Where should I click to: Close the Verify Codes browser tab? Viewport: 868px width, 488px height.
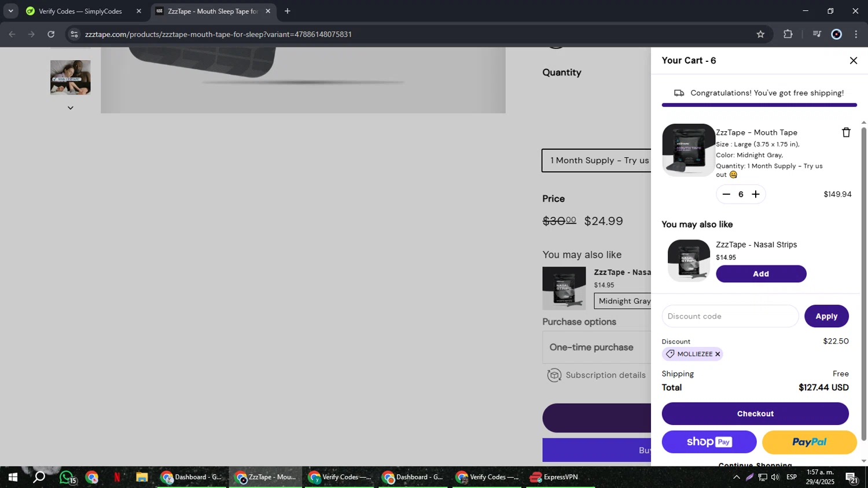coord(139,11)
